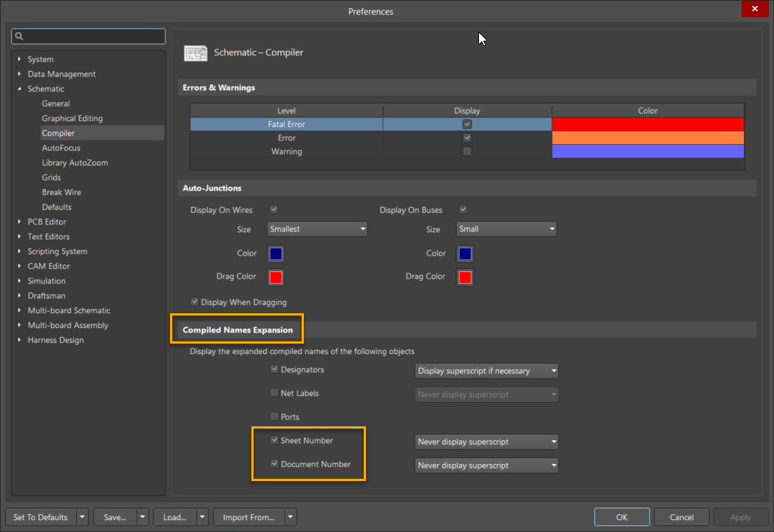
Task: Click the OK button
Action: coord(622,517)
